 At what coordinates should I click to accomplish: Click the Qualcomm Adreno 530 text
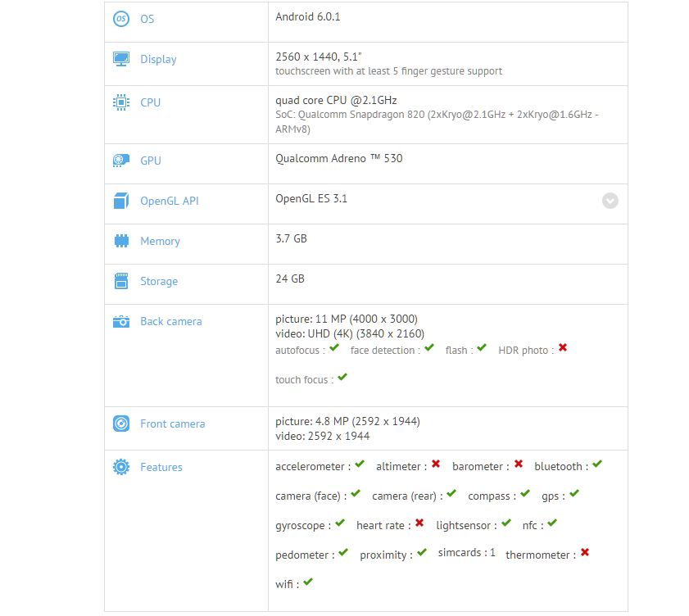click(339, 159)
